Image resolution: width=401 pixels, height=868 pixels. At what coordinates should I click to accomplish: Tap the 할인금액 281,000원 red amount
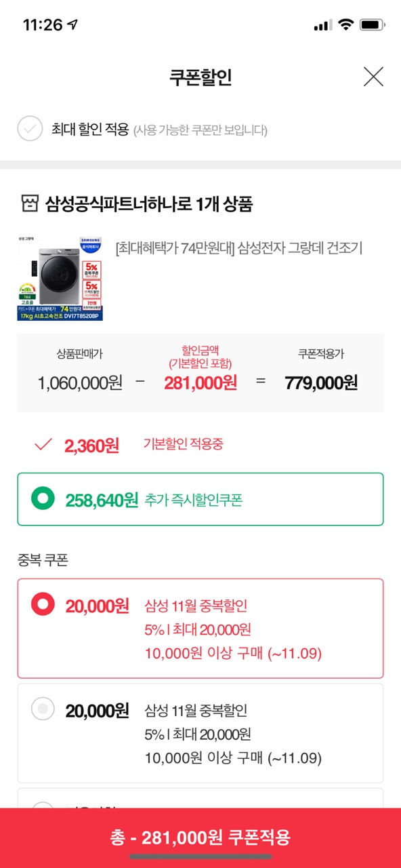200,382
